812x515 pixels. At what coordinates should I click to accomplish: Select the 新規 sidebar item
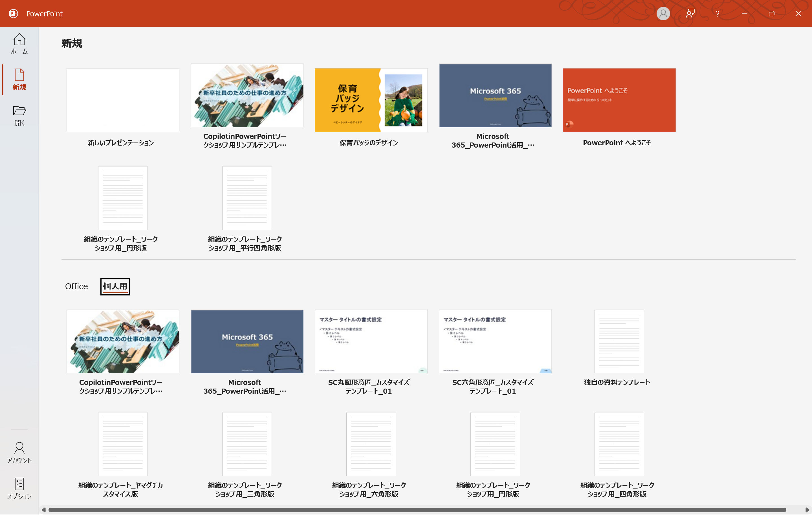coord(19,79)
